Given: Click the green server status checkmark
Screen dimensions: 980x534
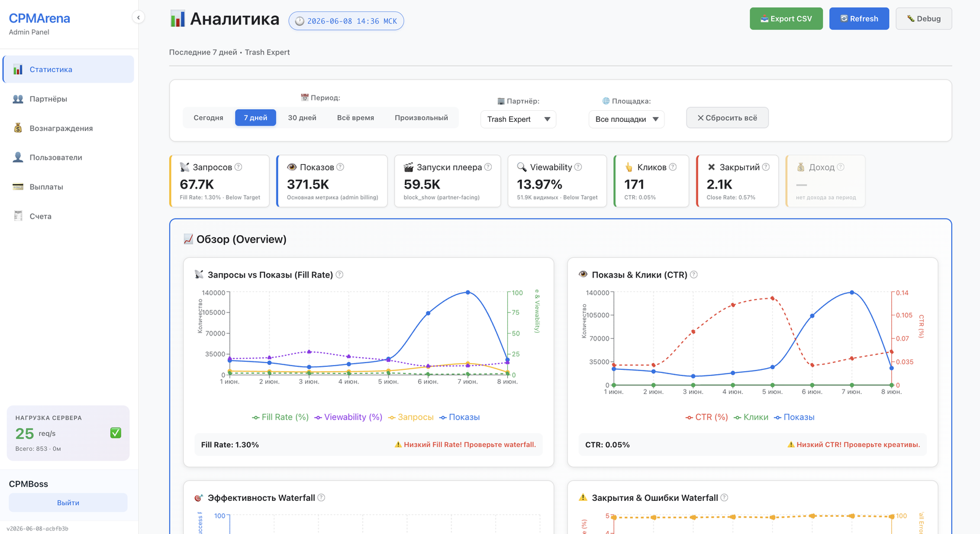Looking at the screenshot, I should 116,433.
